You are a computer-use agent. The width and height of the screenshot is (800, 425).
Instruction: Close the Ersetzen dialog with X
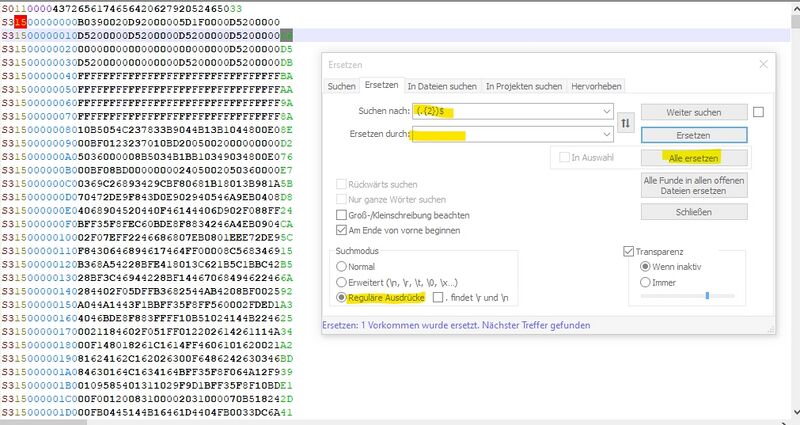[x=763, y=64]
